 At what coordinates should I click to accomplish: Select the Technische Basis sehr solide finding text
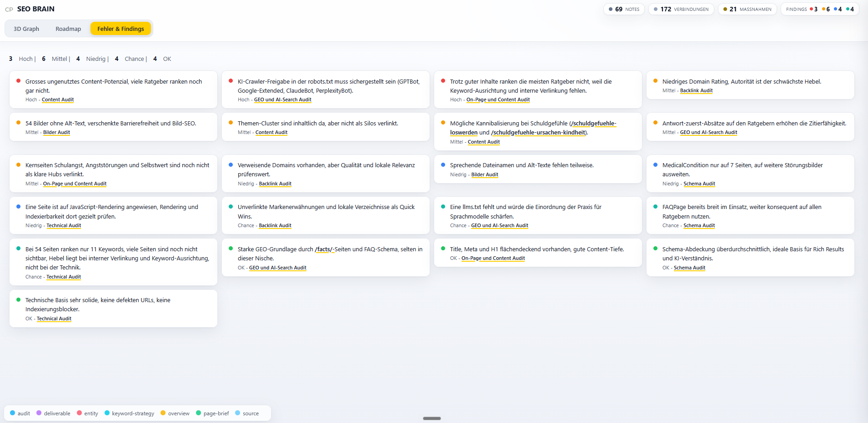98,305
